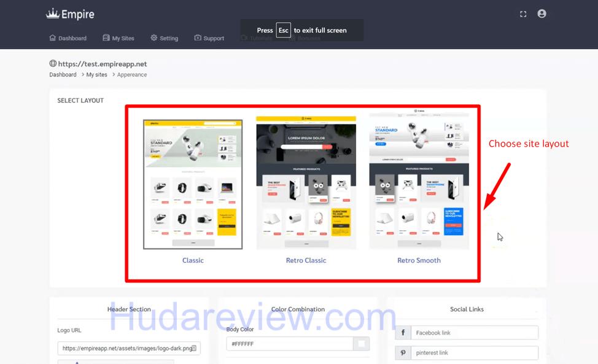Open the Dashboard navigation item
This screenshot has height=364, width=598.
point(68,38)
